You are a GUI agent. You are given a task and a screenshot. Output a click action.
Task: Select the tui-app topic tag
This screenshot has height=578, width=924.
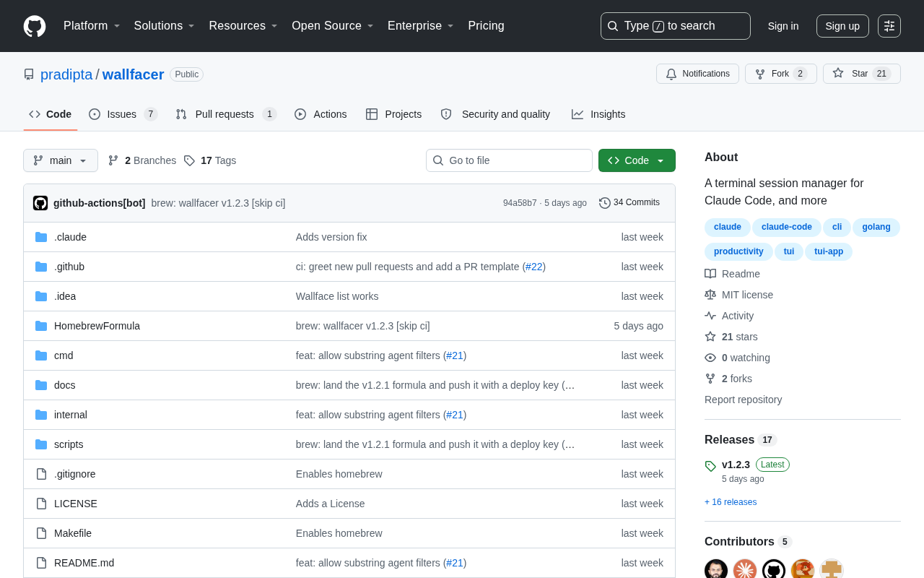pyautogui.click(x=829, y=251)
